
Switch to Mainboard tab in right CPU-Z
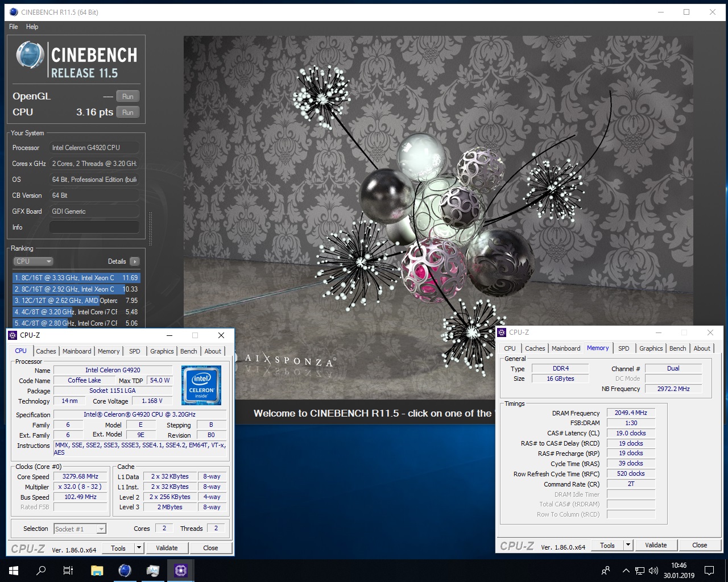[566, 348]
